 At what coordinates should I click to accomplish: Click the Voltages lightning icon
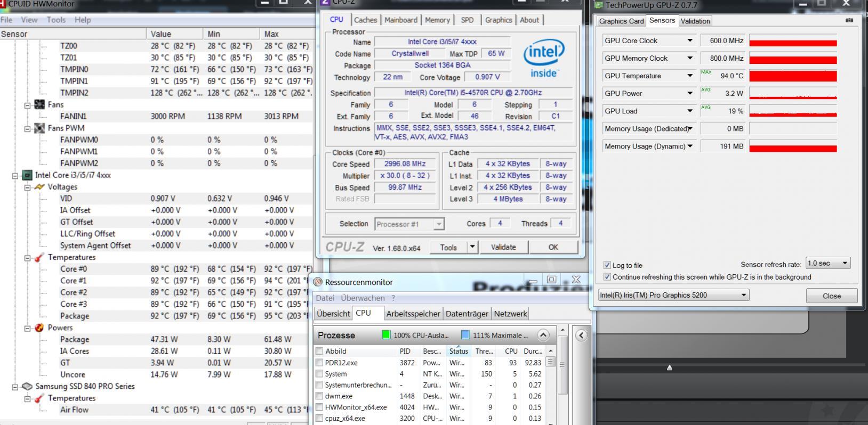click(39, 187)
